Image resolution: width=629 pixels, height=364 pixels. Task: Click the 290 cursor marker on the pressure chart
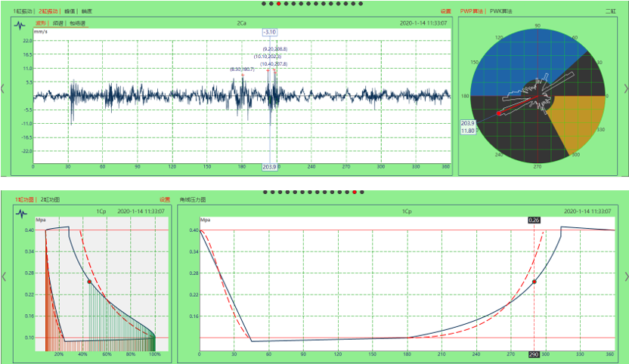(534, 353)
